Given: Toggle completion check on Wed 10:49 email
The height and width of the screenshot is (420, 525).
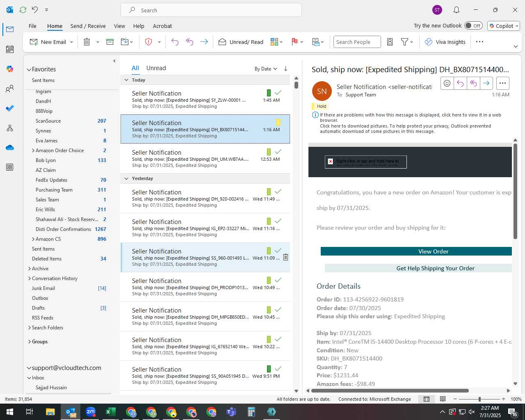Looking at the screenshot, I should click(278, 280).
